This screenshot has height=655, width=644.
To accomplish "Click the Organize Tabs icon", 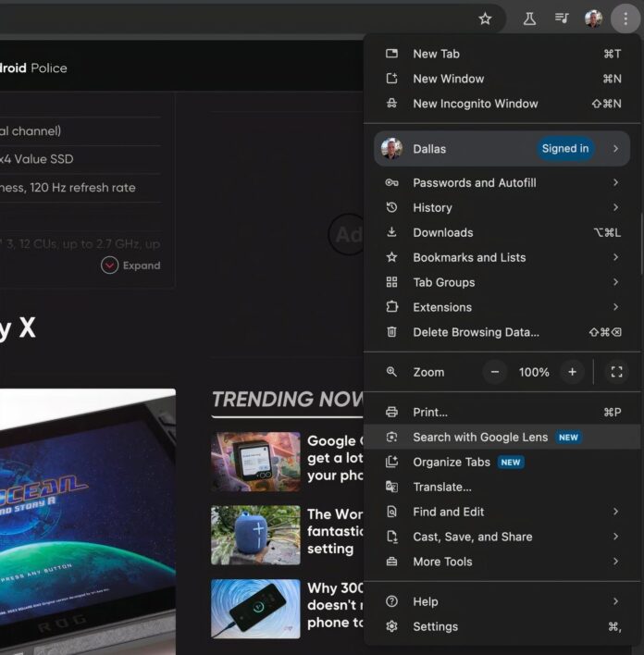I will click(391, 462).
